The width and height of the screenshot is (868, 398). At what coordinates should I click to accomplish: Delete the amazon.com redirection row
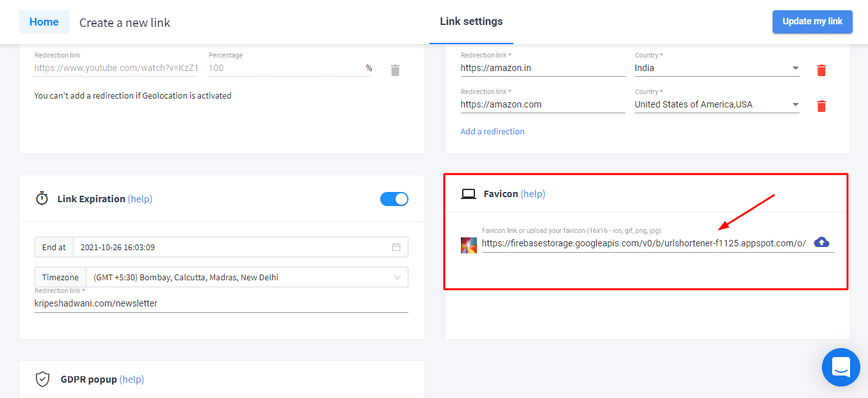pyautogui.click(x=821, y=106)
